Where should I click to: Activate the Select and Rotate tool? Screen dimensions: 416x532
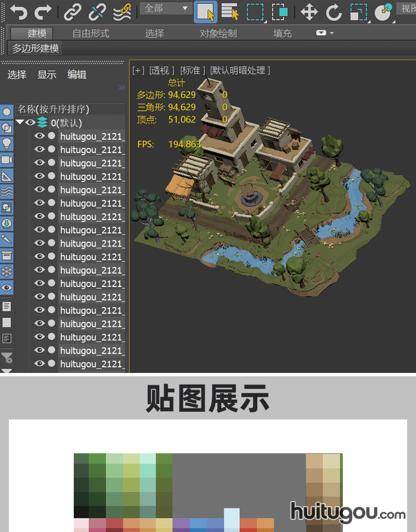[x=333, y=11]
